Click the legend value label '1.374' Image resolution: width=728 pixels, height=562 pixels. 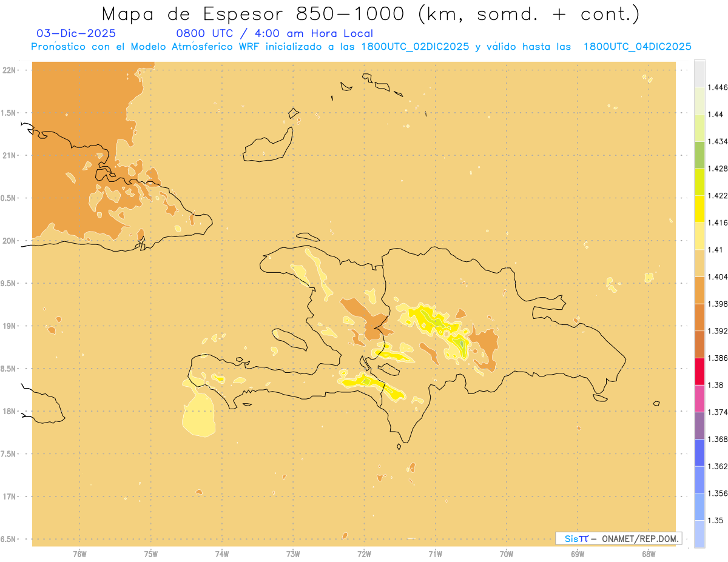[717, 412]
